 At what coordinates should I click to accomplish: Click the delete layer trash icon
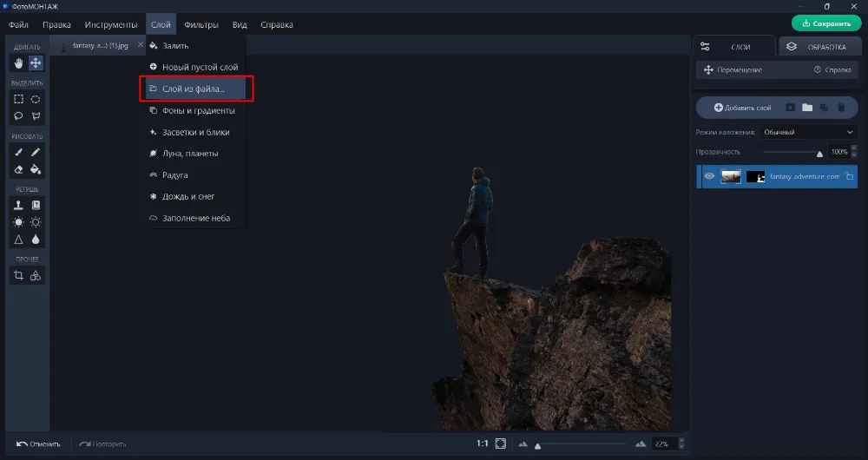[x=840, y=108]
